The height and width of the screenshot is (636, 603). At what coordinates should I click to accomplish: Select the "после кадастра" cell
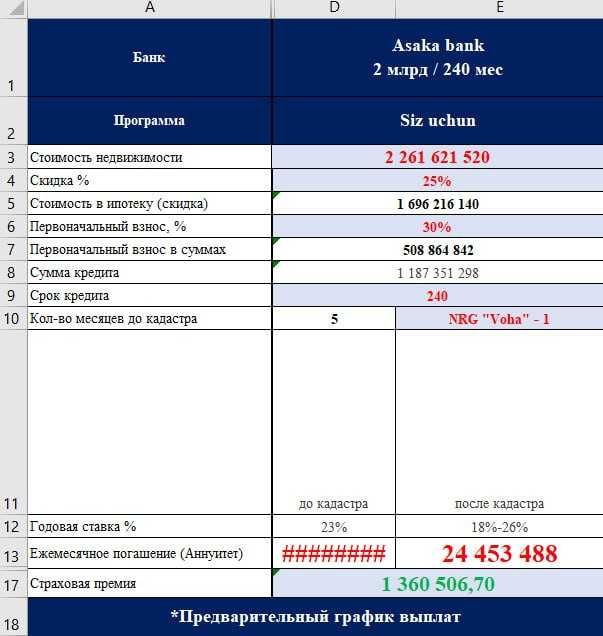(x=499, y=422)
